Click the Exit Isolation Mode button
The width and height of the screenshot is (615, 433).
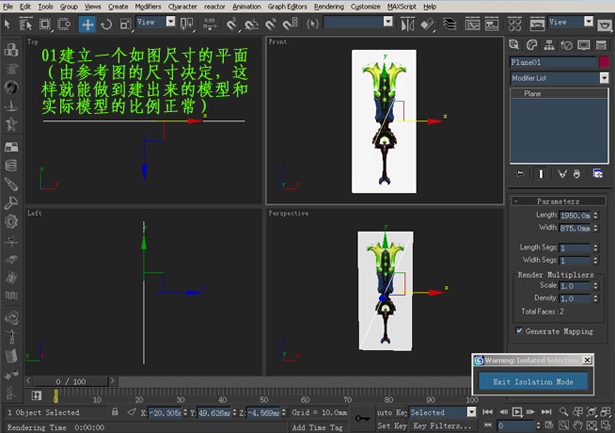click(531, 381)
